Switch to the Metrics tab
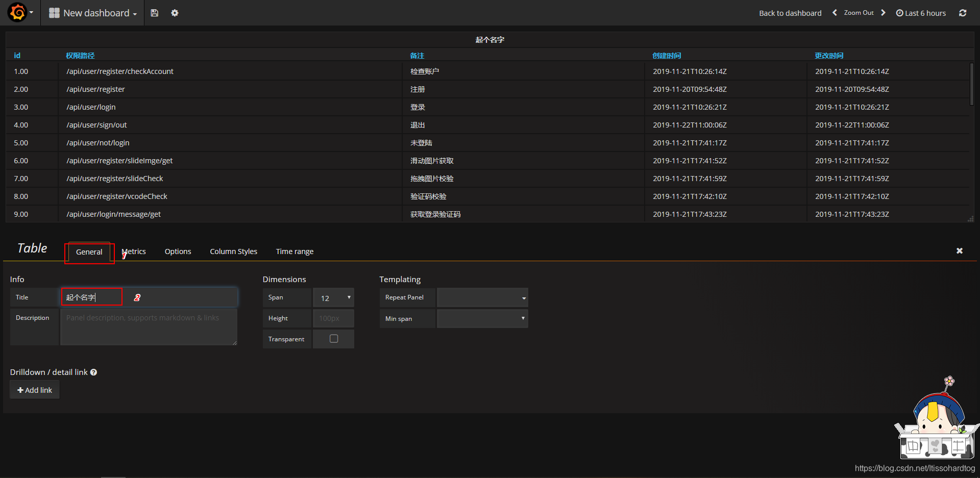 pyautogui.click(x=134, y=251)
